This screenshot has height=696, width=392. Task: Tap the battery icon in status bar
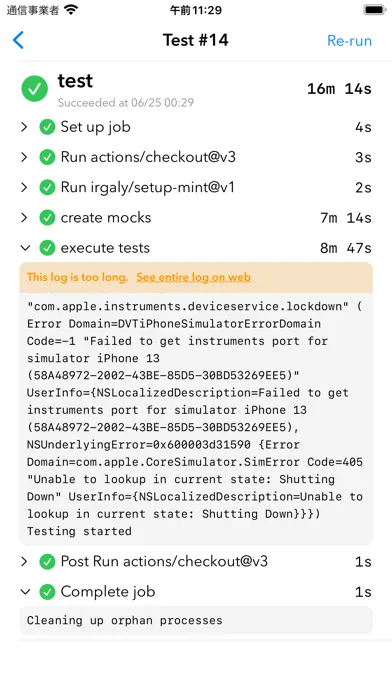pyautogui.click(x=375, y=10)
